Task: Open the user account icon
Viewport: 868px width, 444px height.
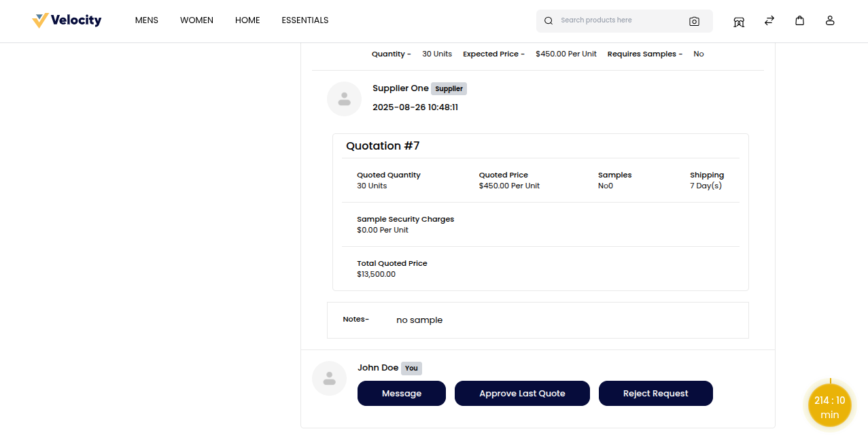Action: tap(830, 20)
